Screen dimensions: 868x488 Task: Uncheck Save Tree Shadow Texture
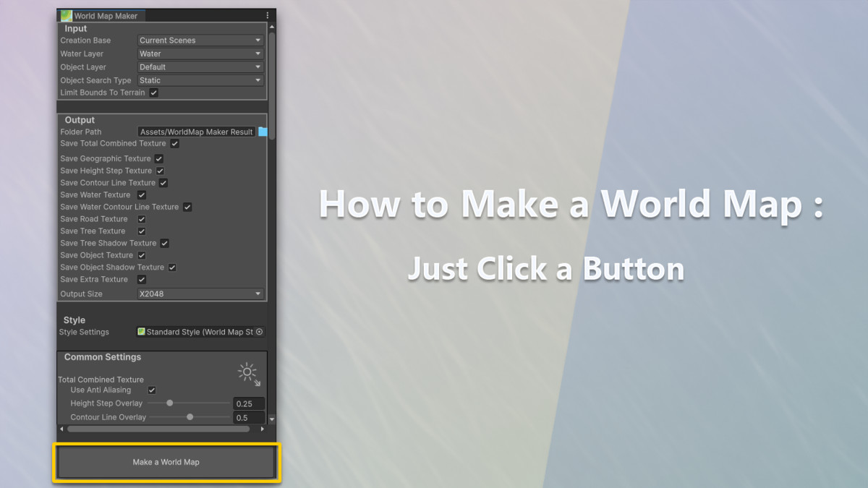165,243
